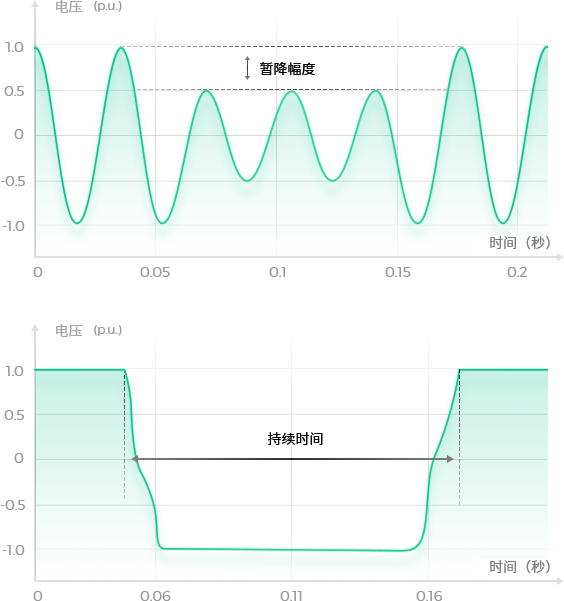The width and height of the screenshot is (564, 601).
Task: Click the 0.15 tick on top chart
Action: click(x=398, y=272)
